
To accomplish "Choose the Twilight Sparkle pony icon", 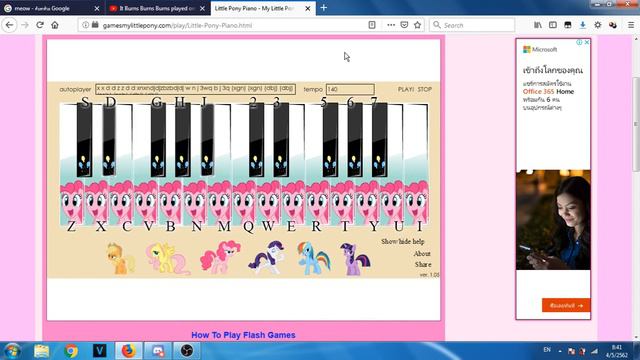I will pyautogui.click(x=355, y=259).
